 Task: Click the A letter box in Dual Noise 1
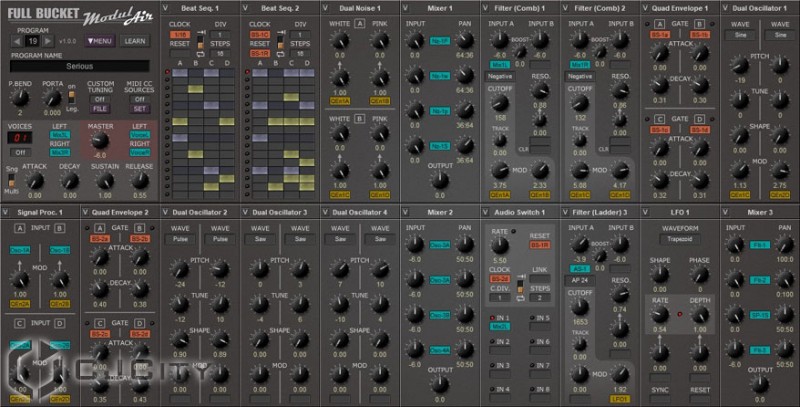click(360, 23)
